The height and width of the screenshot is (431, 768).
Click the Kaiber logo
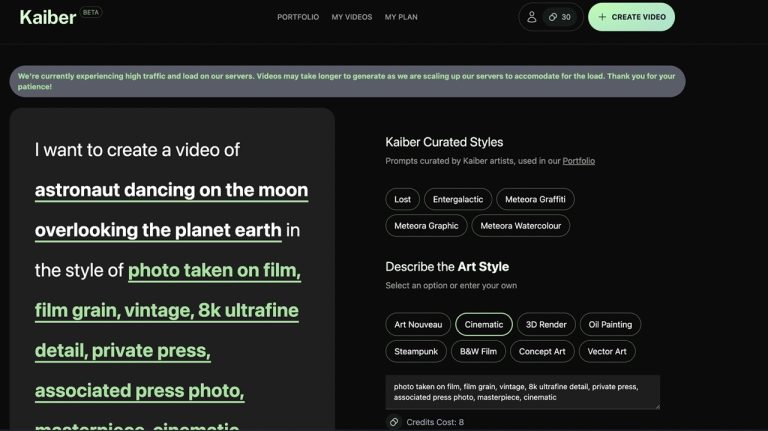pos(48,18)
